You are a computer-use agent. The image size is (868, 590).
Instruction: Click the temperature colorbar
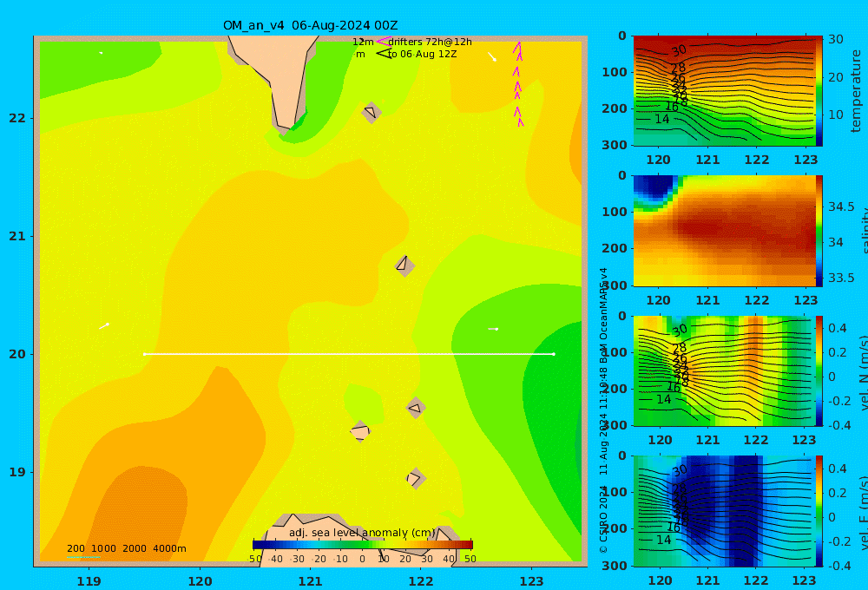(x=819, y=91)
